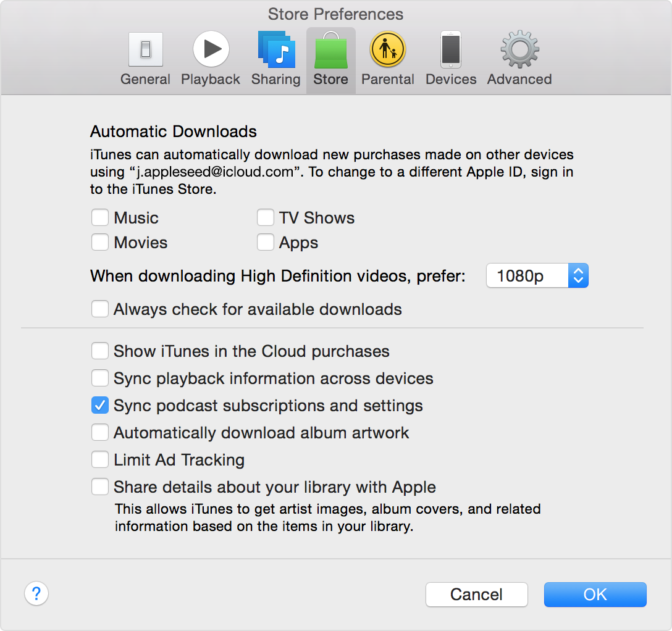Viewport: 672px width, 631px height.
Task: Check Share details about your library with Apple
Action: tap(100, 487)
